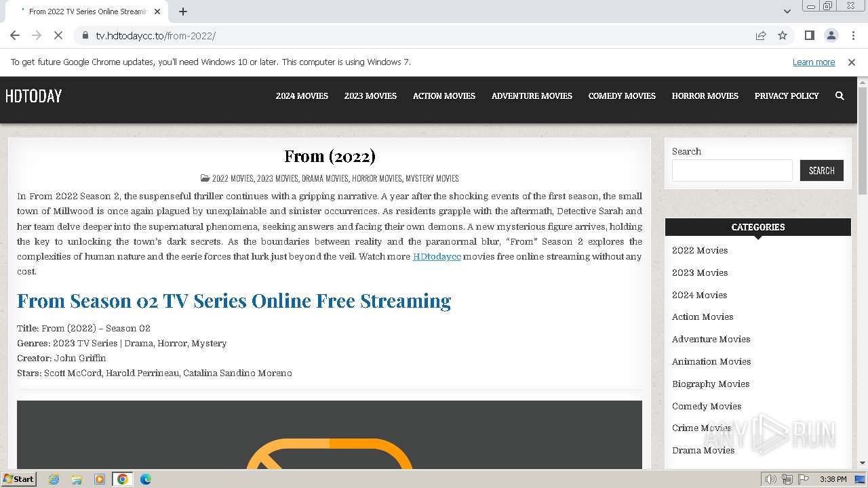Open the Comedy Movies menu item
This screenshot has width=868, height=488.
(x=622, y=96)
